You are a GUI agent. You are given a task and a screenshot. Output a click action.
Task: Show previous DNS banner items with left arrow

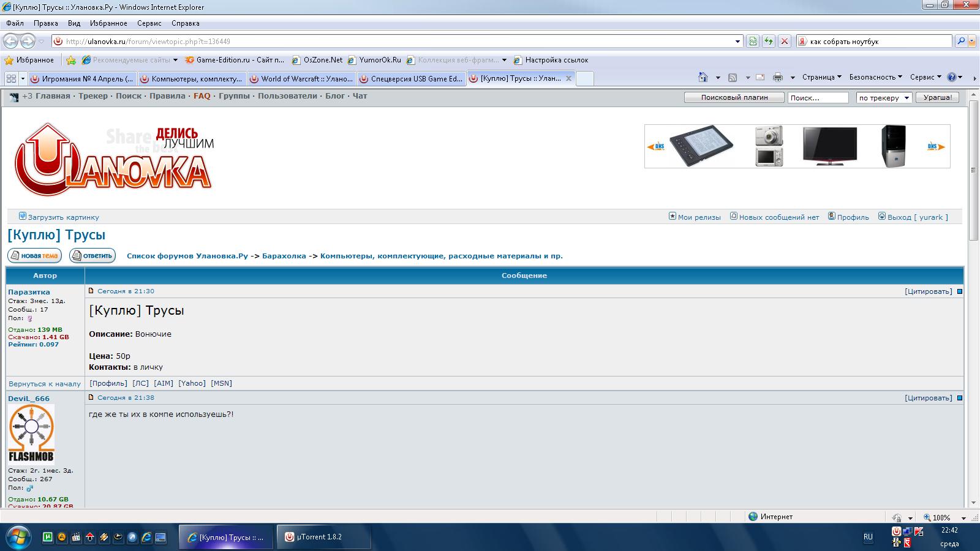(x=656, y=146)
